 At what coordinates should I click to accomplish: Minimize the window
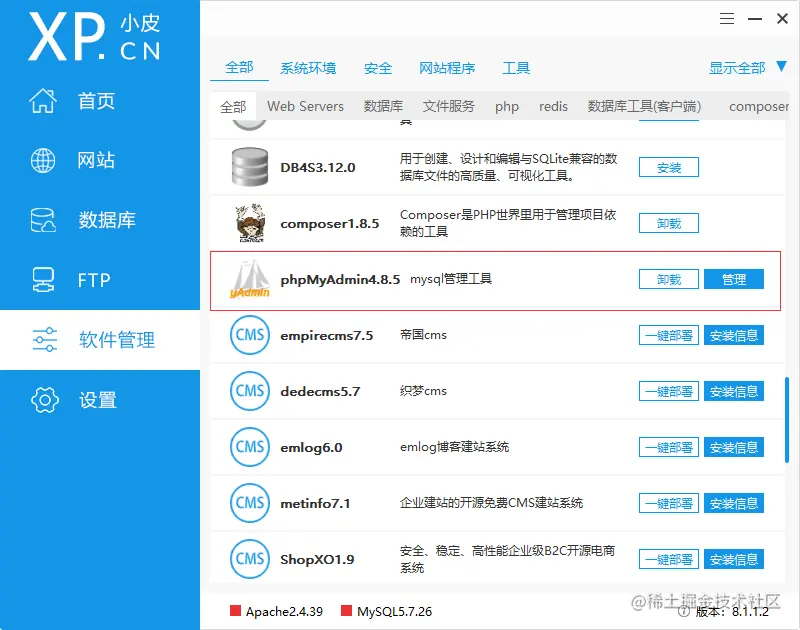coord(755,19)
